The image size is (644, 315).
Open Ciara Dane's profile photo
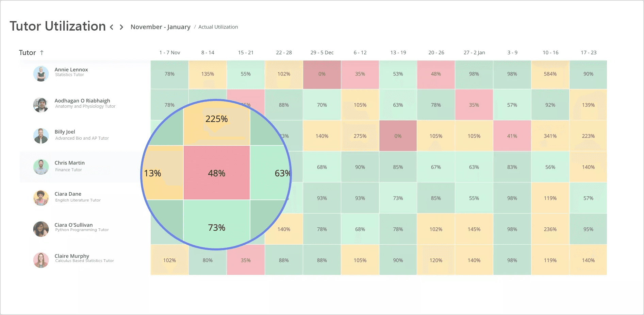(x=41, y=198)
